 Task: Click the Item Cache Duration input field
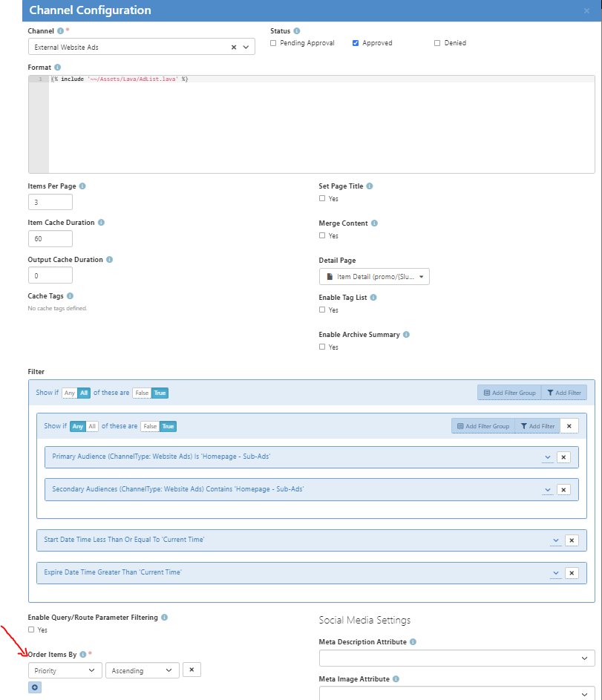[x=50, y=238]
